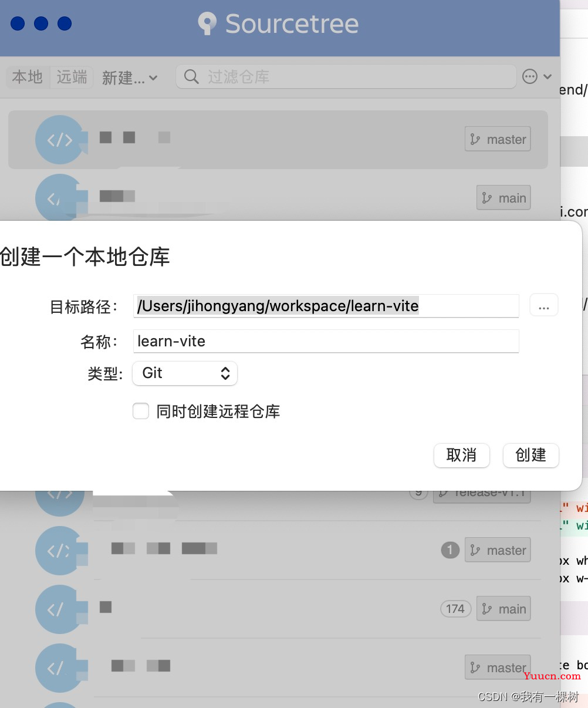Click the 创建 button
Screen dimensions: 588x708
coord(531,455)
